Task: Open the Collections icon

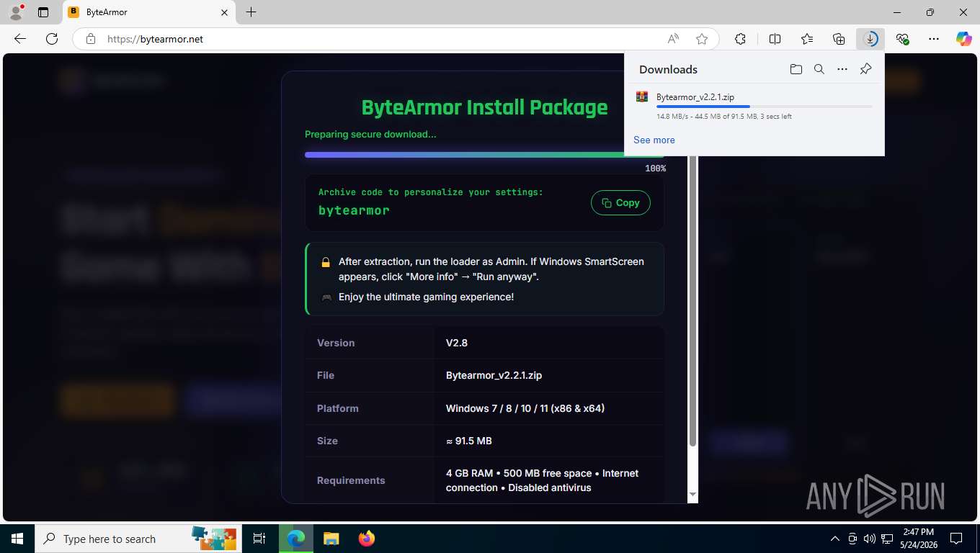Action: click(839, 39)
